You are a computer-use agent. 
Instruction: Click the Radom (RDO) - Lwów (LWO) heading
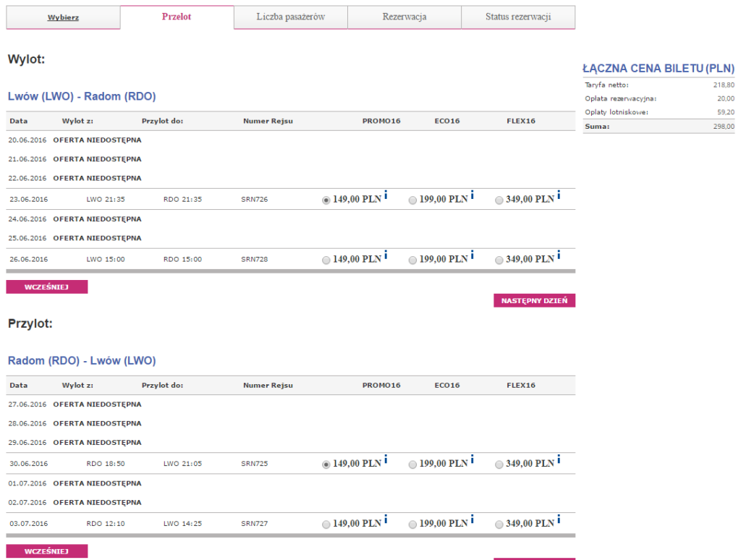click(82, 360)
